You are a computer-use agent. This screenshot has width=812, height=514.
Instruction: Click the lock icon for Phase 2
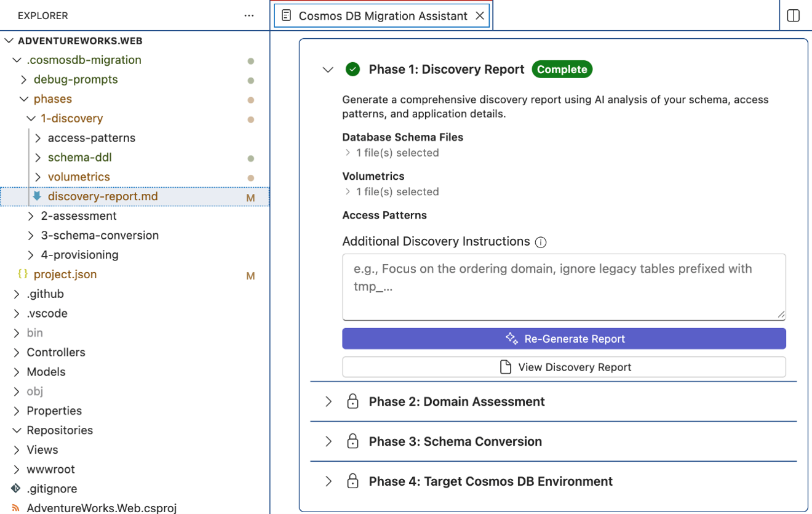pyautogui.click(x=352, y=401)
